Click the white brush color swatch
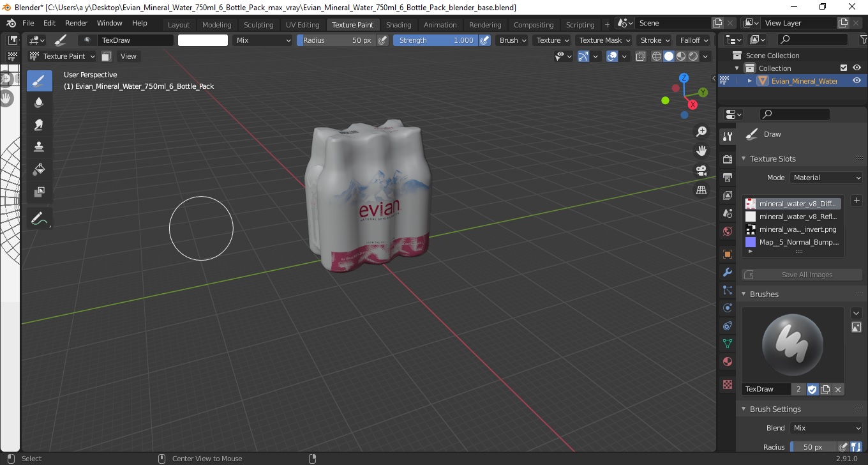 pos(203,40)
